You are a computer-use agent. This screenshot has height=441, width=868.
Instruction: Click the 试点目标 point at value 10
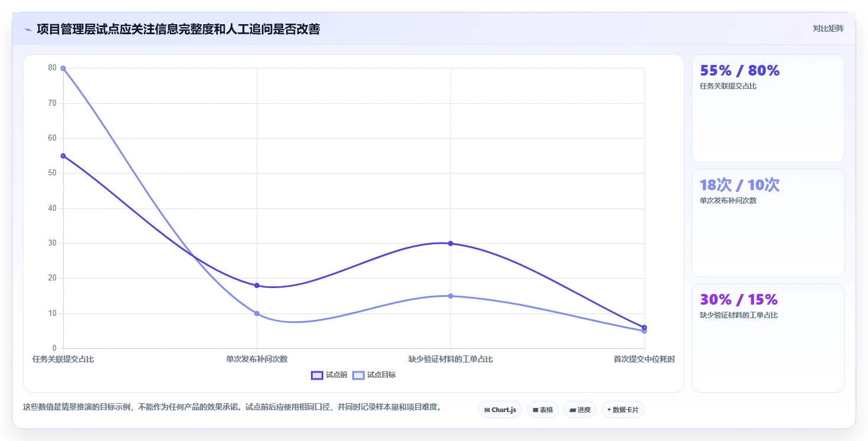click(257, 313)
